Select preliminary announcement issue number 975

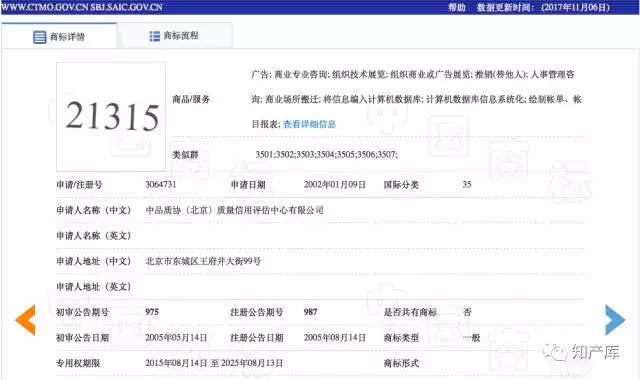point(152,312)
